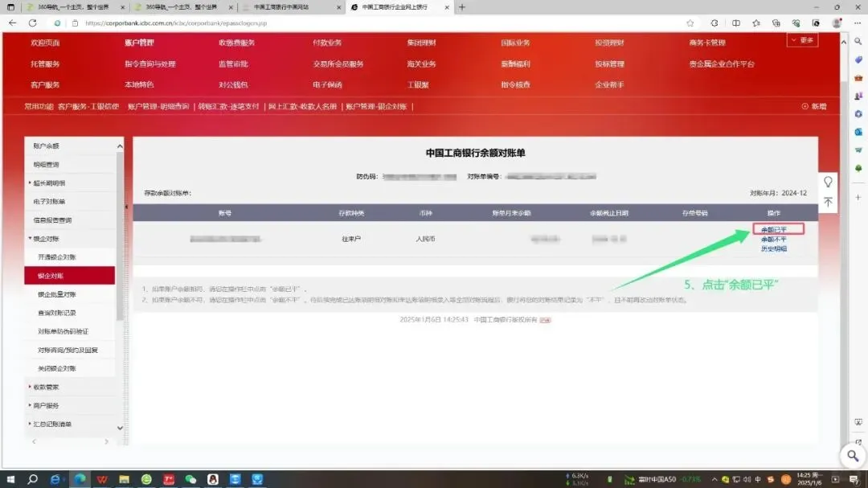Open 历史明细 for the account row
868x488 pixels.
[773, 248]
